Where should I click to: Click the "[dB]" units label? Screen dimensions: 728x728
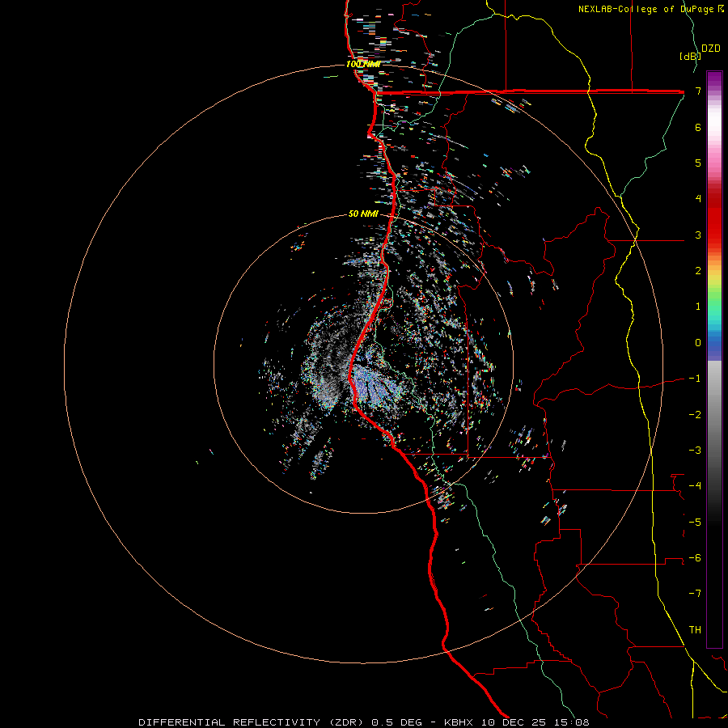(690, 56)
